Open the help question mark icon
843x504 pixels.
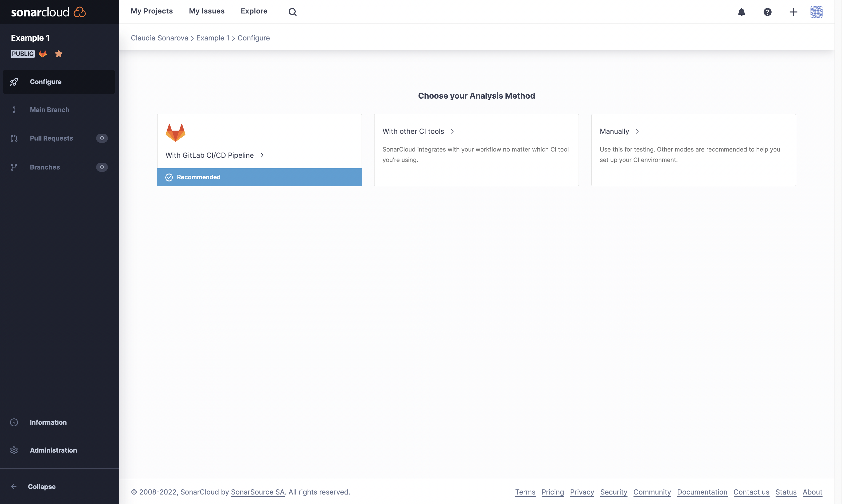pyautogui.click(x=767, y=12)
